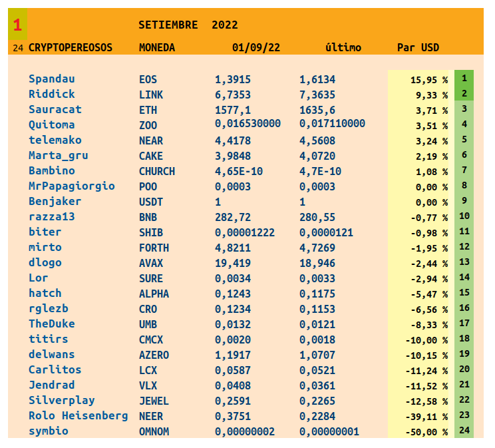Click the Silverplay username

pyautogui.click(x=62, y=401)
